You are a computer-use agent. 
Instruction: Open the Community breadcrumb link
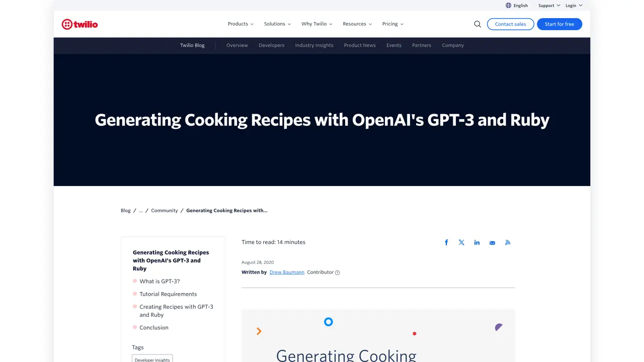point(165,211)
